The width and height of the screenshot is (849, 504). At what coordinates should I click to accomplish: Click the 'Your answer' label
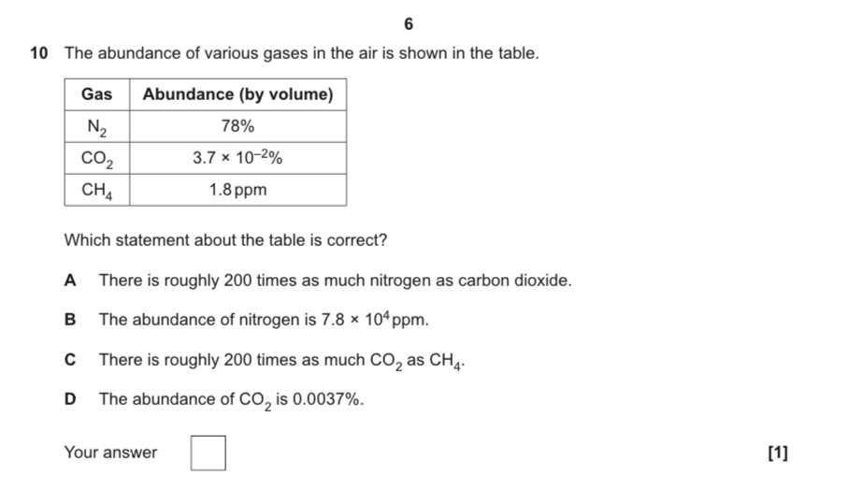pyautogui.click(x=110, y=453)
